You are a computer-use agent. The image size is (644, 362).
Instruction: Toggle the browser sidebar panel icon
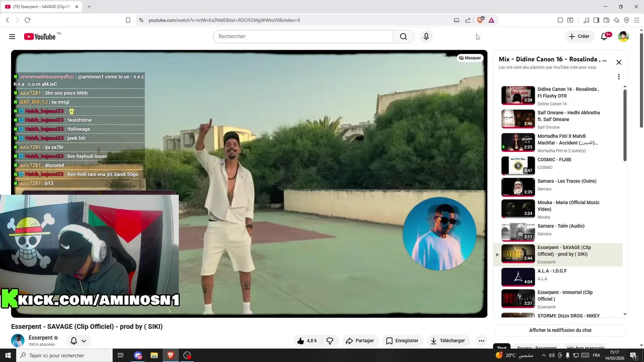(596, 20)
